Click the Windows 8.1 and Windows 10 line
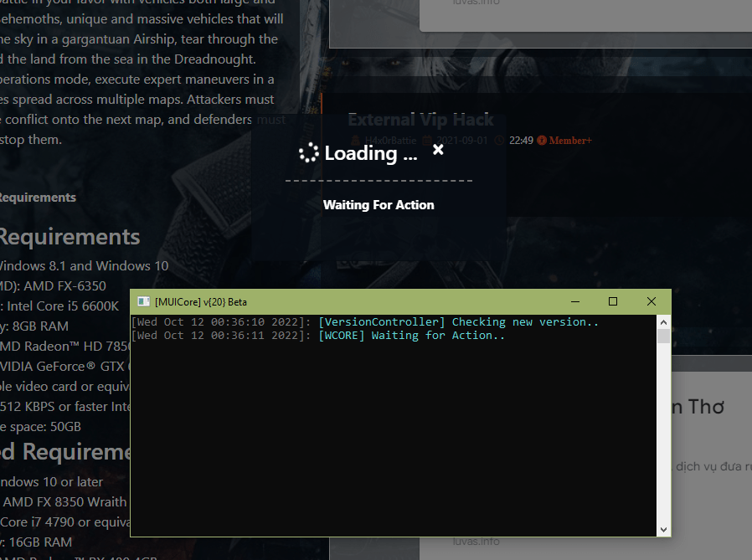The width and height of the screenshot is (752, 560). pyautogui.click(x=85, y=266)
